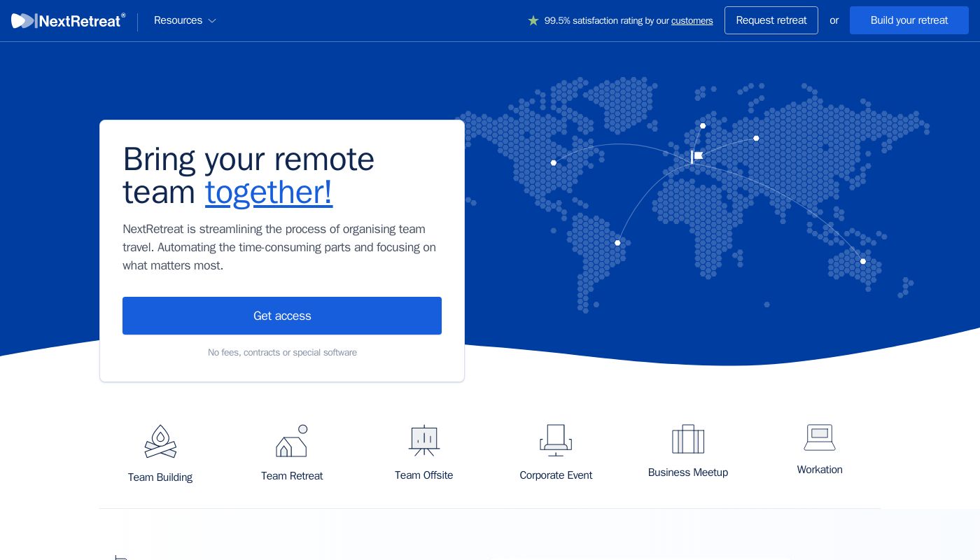Image resolution: width=980 pixels, height=560 pixels.
Task: Select the Corporate Event podium icon
Action: [556, 440]
